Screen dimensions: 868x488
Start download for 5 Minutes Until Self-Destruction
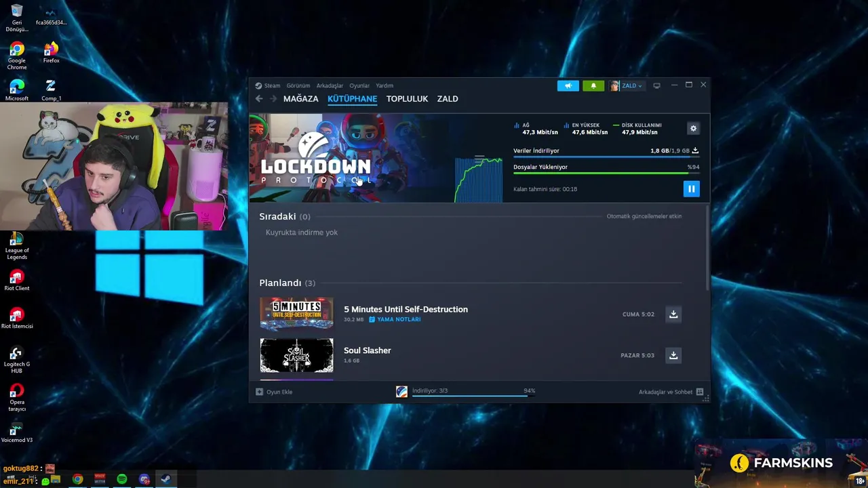point(673,314)
